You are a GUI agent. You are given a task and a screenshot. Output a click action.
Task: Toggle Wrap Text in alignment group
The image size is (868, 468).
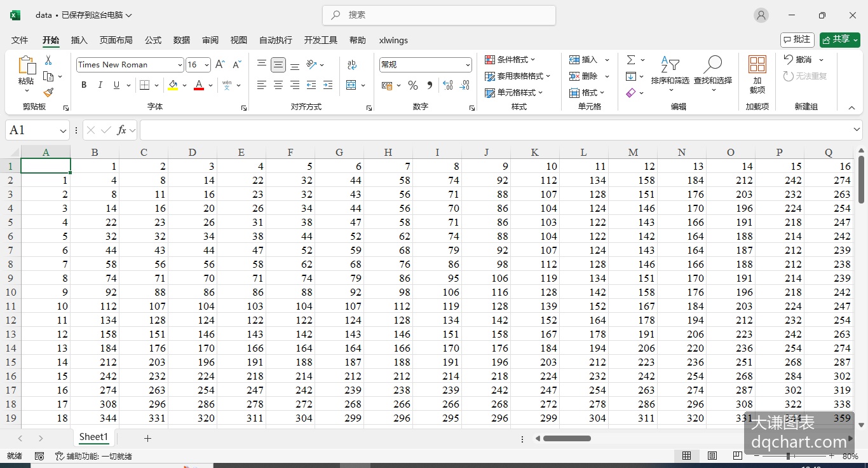(352, 64)
